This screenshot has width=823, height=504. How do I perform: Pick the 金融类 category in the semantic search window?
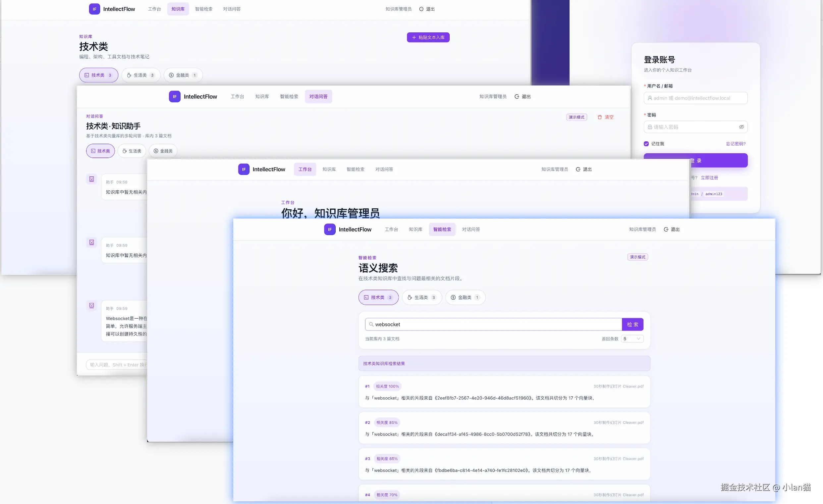465,297
